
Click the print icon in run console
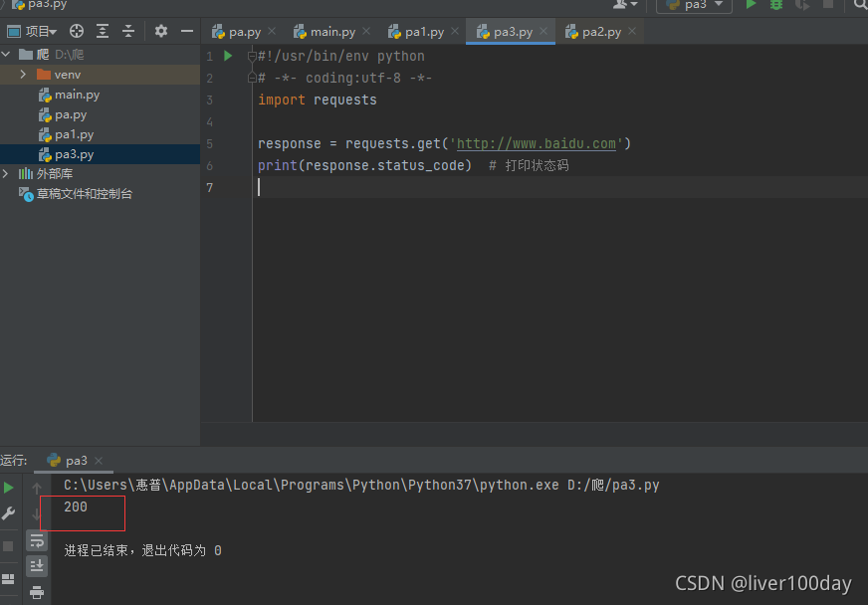37,592
